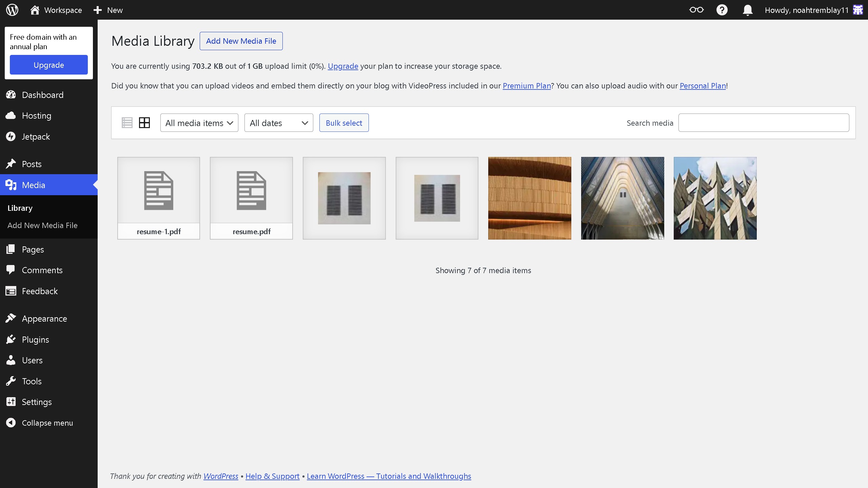868x488 pixels.
Task: Click the help question mark icon
Action: 722,10
